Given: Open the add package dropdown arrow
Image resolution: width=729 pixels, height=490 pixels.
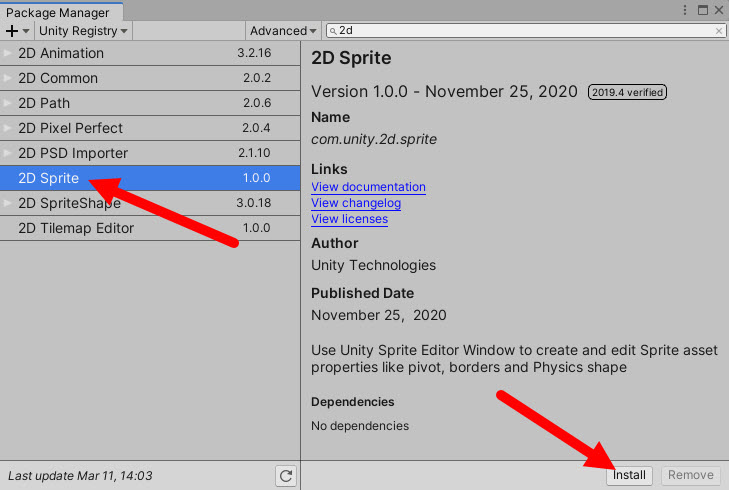Looking at the screenshot, I should (x=26, y=31).
